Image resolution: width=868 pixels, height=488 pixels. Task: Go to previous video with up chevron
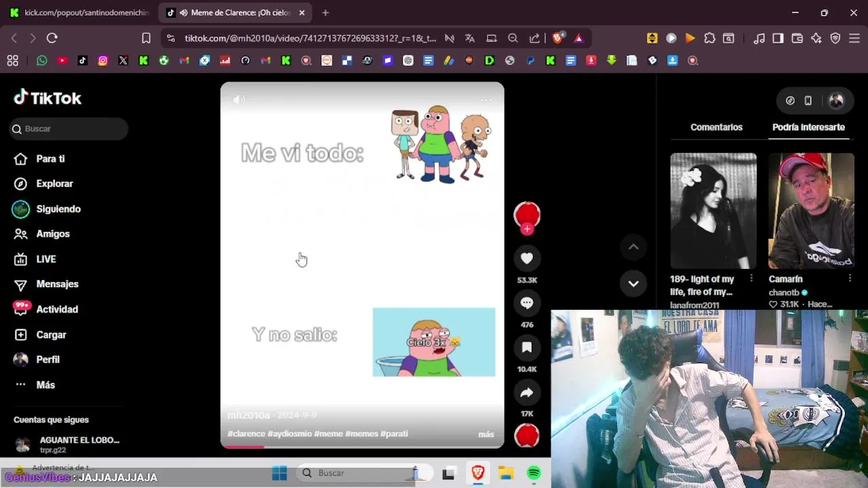tap(633, 247)
